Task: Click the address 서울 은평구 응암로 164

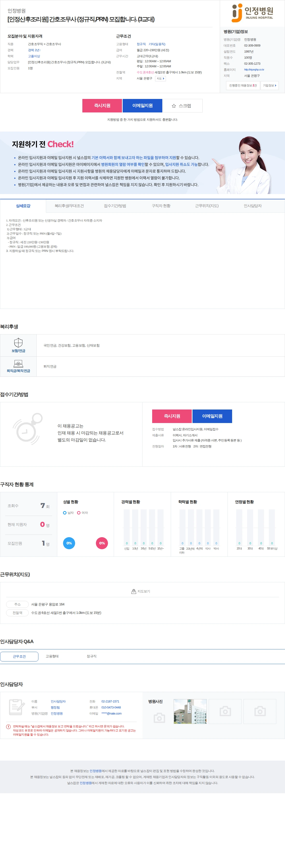Action: point(48,604)
